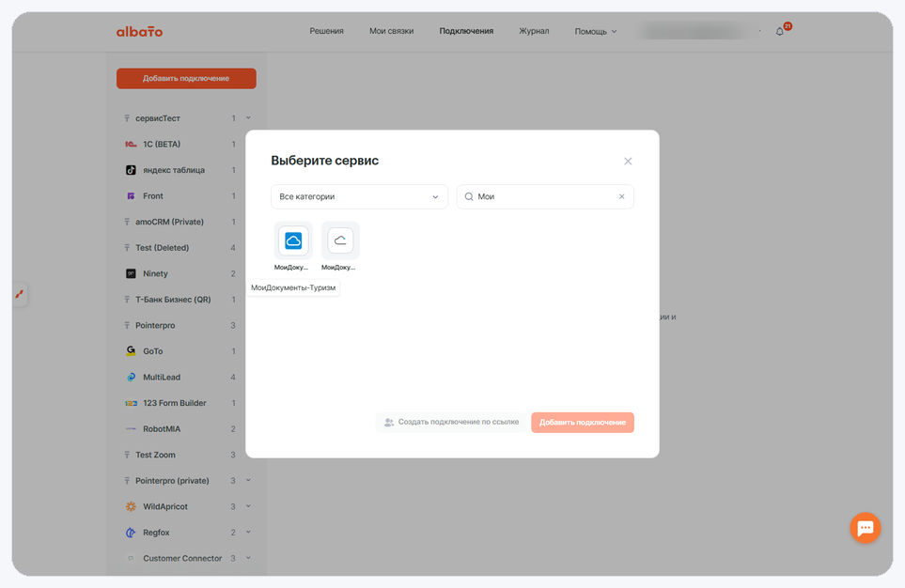Expand the Regfox connections group

(x=248, y=533)
